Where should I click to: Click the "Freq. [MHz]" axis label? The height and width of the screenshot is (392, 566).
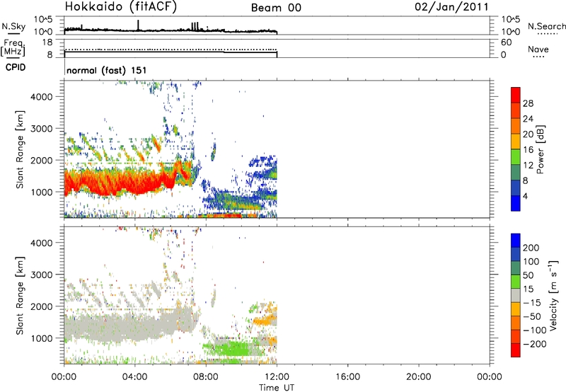click(x=13, y=47)
